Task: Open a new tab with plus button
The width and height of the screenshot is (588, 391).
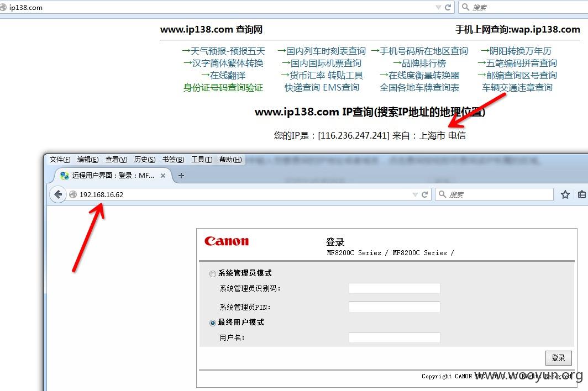Action: (181, 176)
